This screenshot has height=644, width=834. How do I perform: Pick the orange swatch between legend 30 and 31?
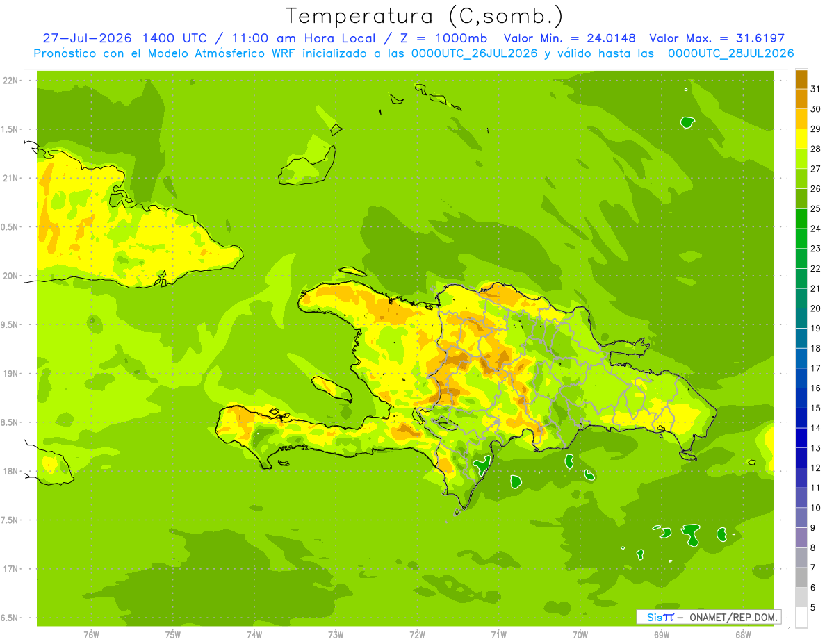[x=801, y=99]
